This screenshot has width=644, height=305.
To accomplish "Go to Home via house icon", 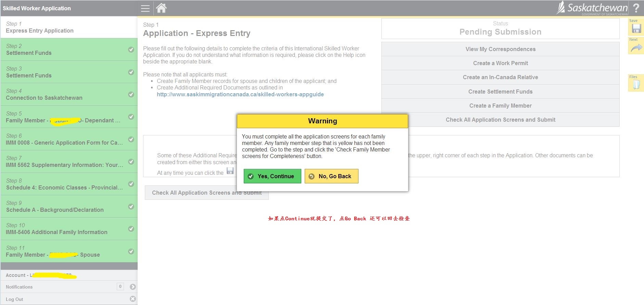I will pyautogui.click(x=161, y=8).
